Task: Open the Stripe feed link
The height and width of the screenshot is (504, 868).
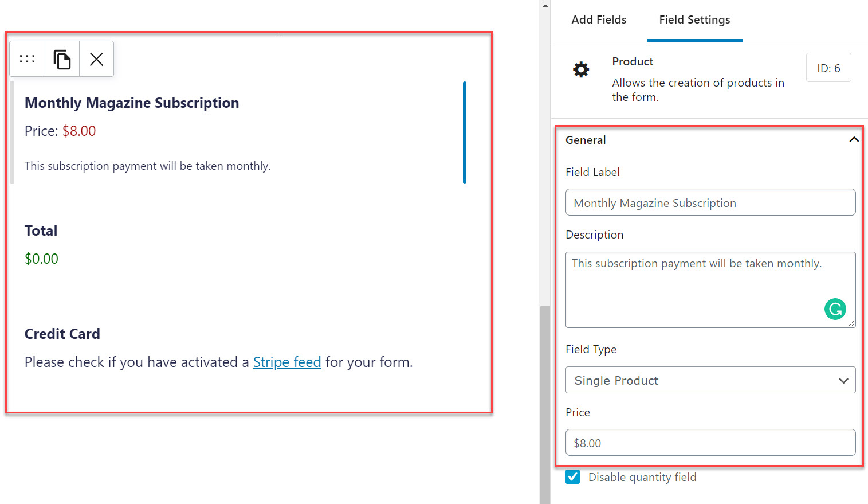Action: [287, 362]
